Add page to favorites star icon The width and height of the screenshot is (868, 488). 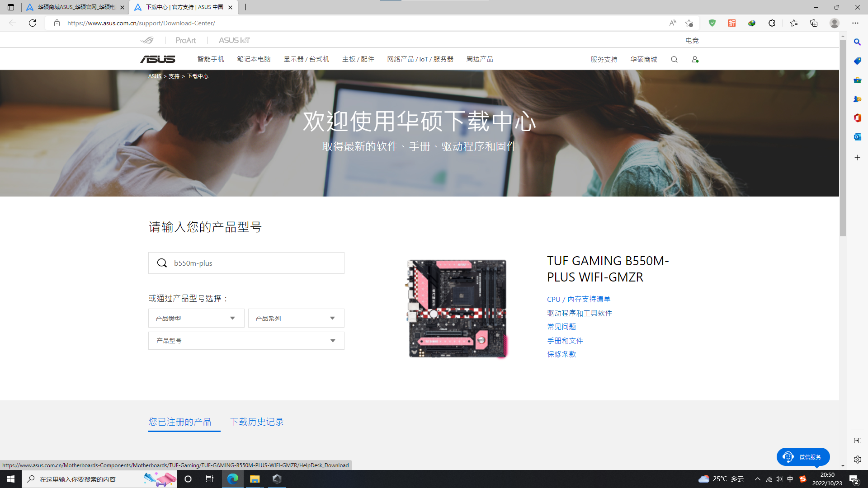[x=689, y=23]
